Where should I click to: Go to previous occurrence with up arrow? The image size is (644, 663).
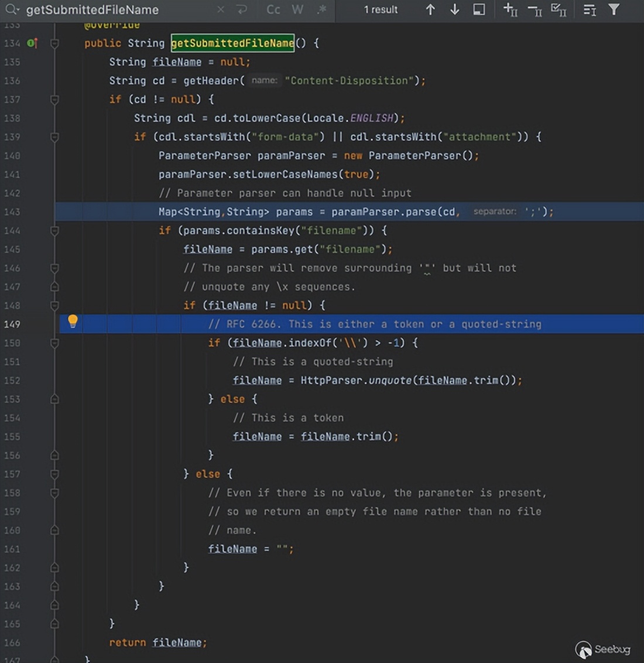(430, 9)
